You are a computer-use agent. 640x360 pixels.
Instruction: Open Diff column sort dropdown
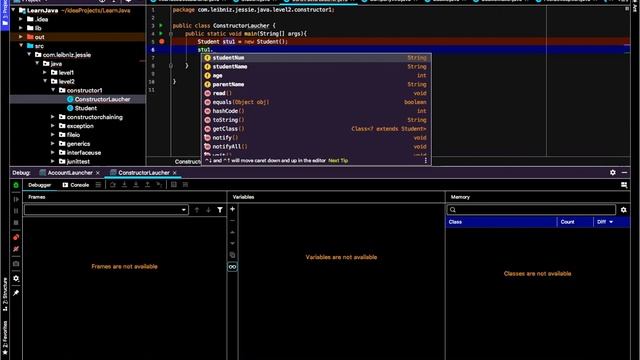(x=611, y=222)
